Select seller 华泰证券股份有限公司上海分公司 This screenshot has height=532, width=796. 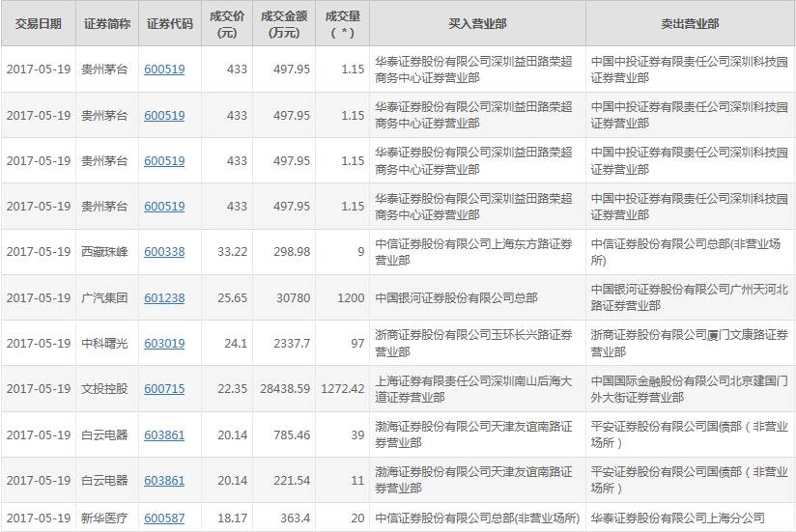click(678, 518)
